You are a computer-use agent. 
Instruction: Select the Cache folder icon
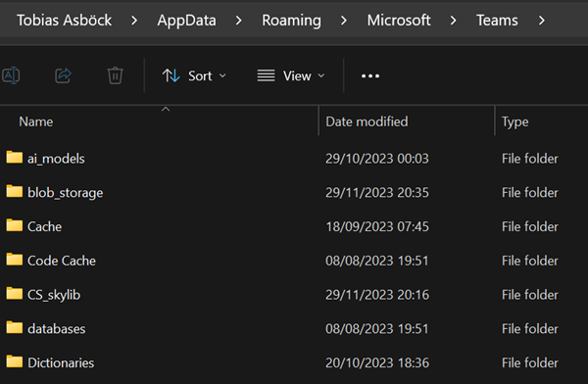[15, 225]
